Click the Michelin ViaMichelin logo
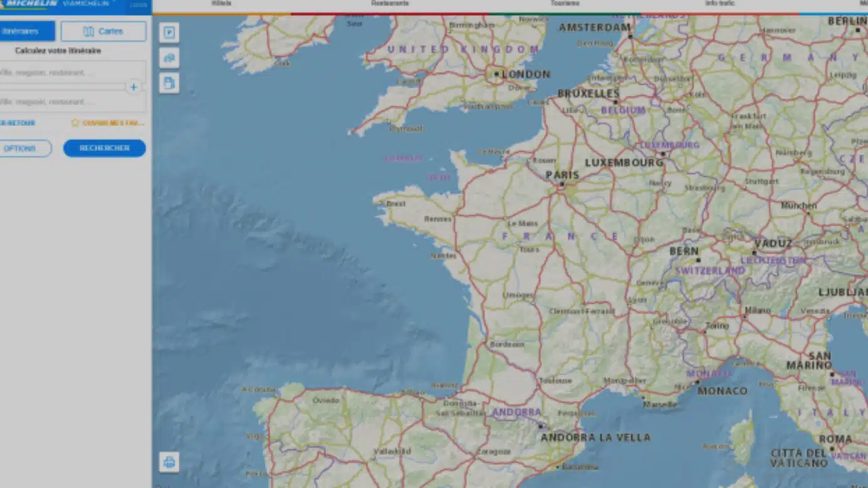Viewport: 868px width, 488px height. click(x=56, y=4)
